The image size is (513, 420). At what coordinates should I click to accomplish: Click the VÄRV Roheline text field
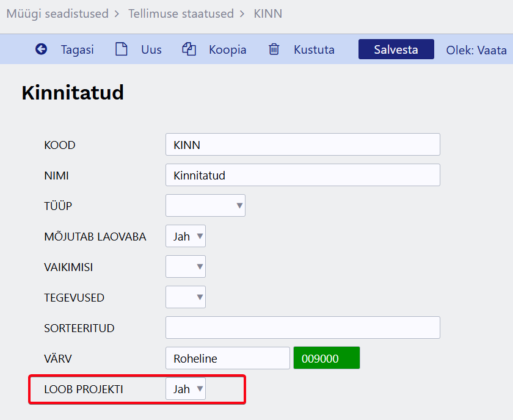coord(227,358)
